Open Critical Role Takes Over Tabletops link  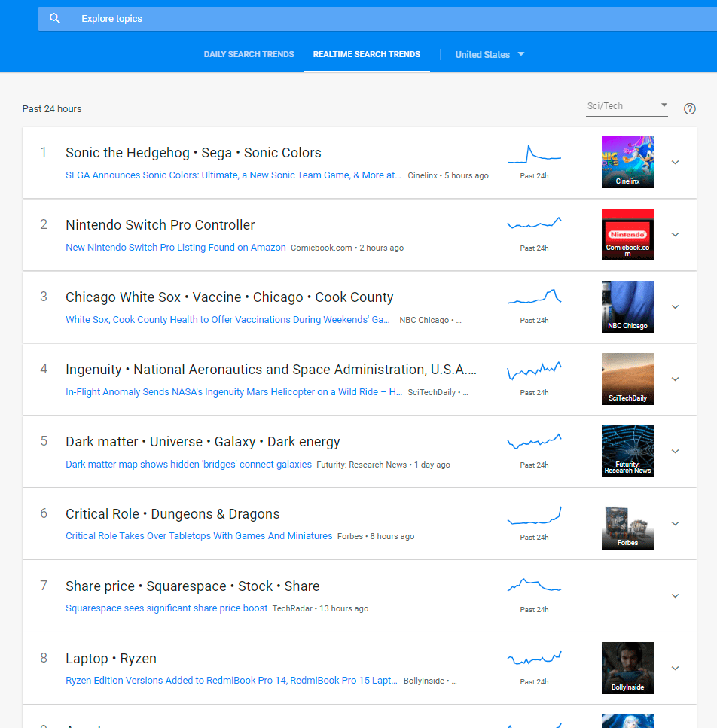(199, 536)
